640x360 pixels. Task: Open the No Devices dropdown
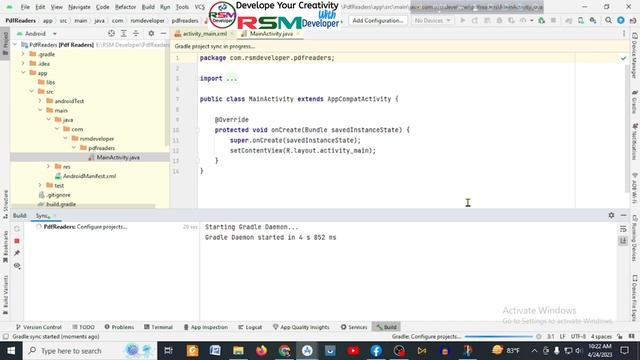432,20
